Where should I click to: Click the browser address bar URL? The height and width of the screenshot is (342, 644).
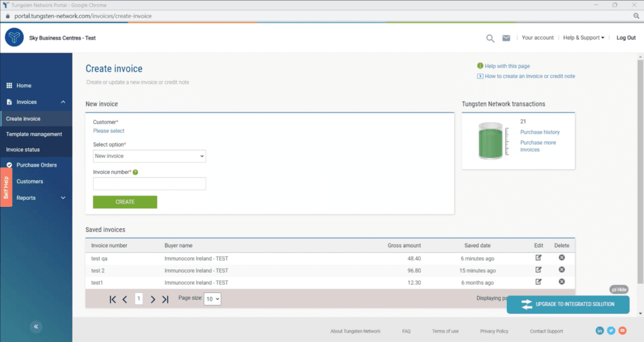[83, 16]
